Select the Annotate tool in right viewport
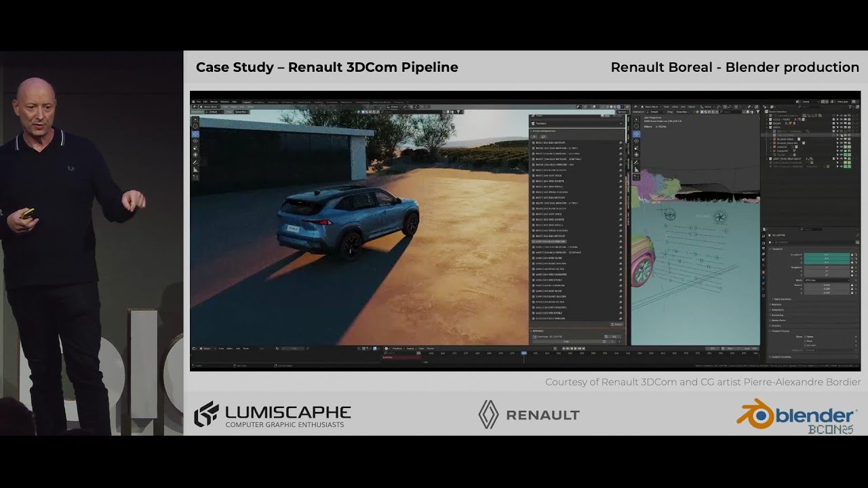This screenshot has height=488, width=868. point(637,163)
